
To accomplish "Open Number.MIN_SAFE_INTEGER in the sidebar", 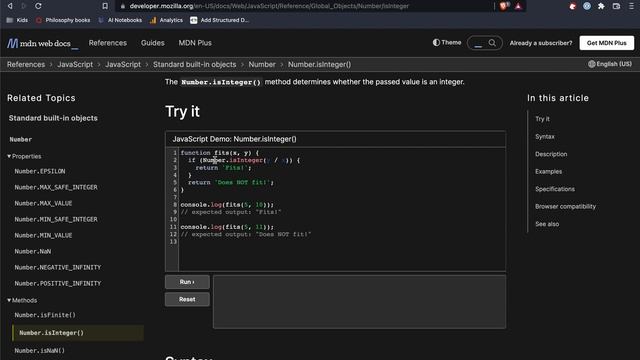I will (56, 220).
